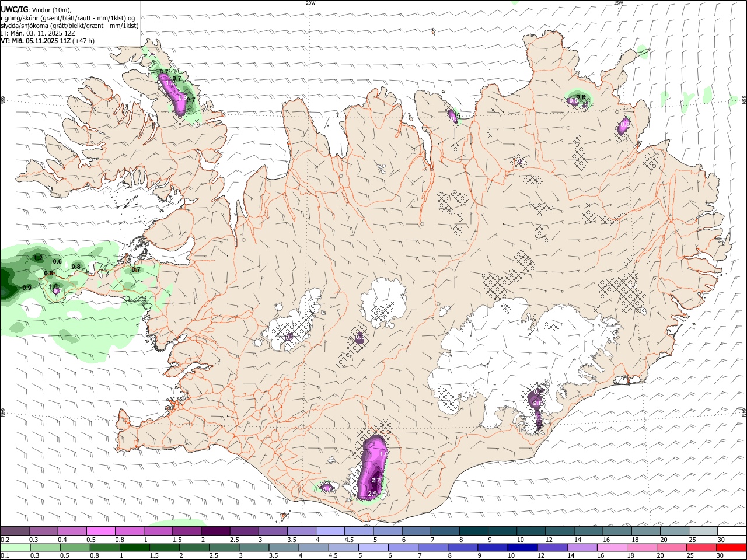Click the '30' label under the lower legend row

point(721,556)
